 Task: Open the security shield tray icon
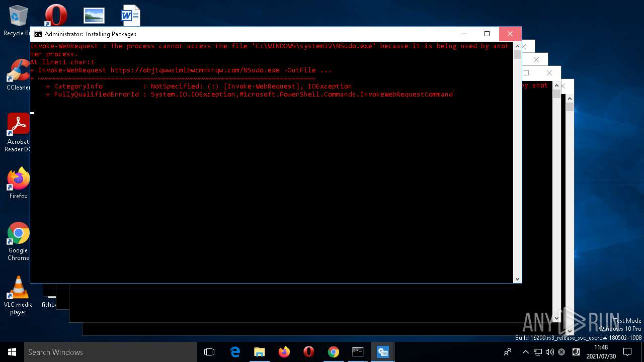point(576,352)
